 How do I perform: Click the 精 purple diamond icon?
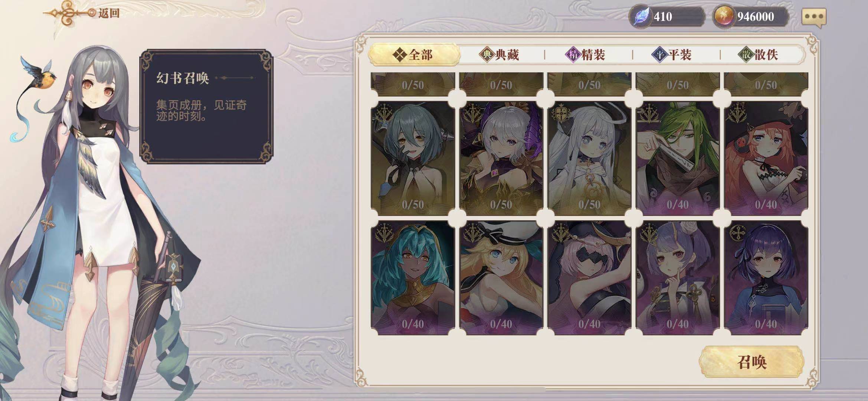click(573, 55)
